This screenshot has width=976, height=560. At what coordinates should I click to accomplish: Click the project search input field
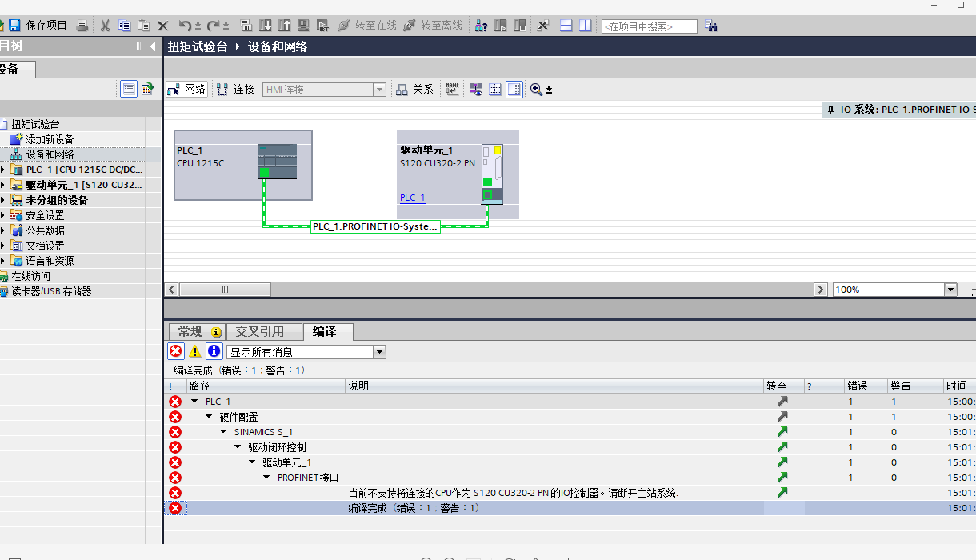649,26
